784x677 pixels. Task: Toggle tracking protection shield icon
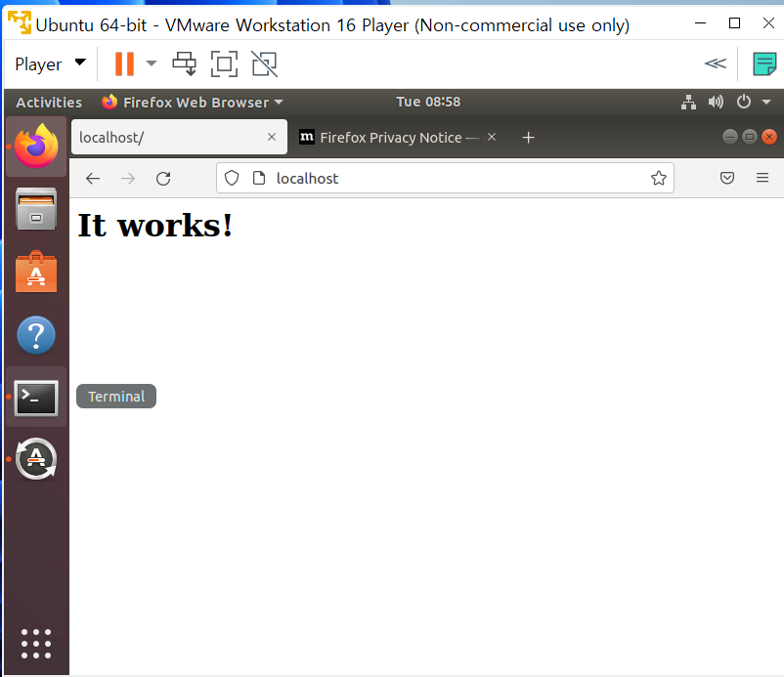[232, 178]
